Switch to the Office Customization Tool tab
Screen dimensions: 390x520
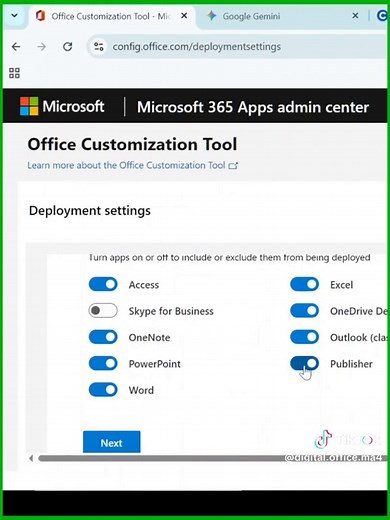tap(112, 16)
